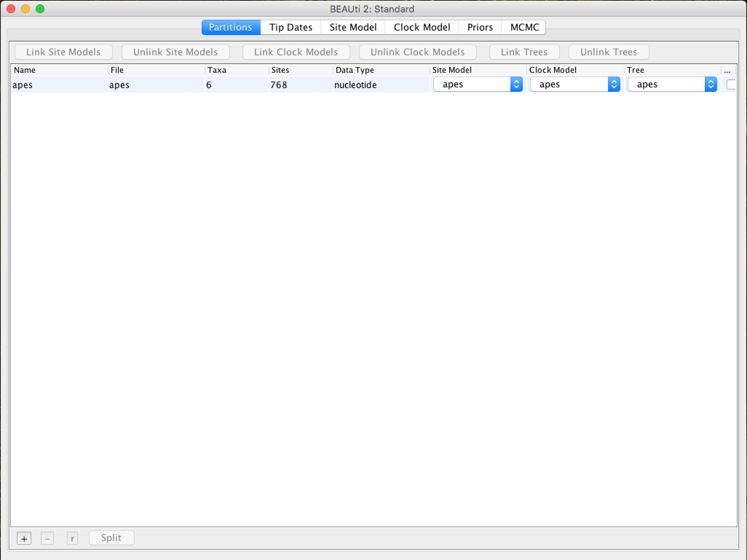Screen dimensions: 747x560
Task: Select the Priors tab
Action: pos(480,27)
